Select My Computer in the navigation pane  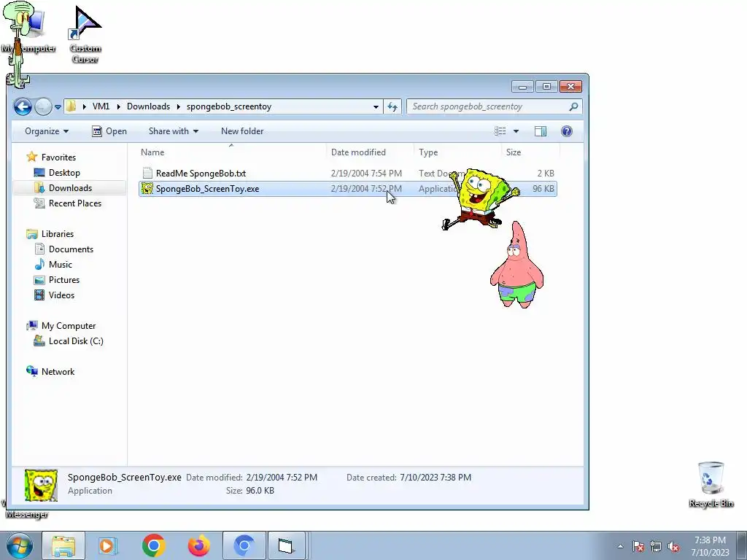[61, 326]
